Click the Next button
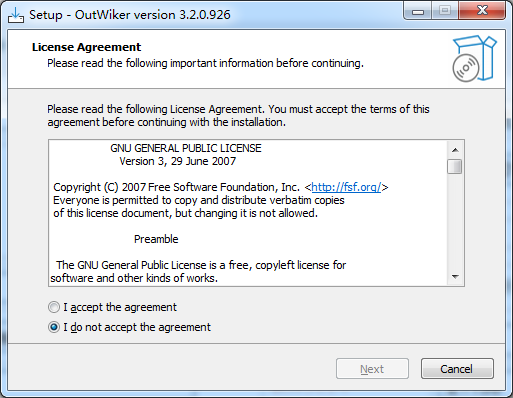This screenshot has width=513, height=398. pyautogui.click(x=372, y=369)
